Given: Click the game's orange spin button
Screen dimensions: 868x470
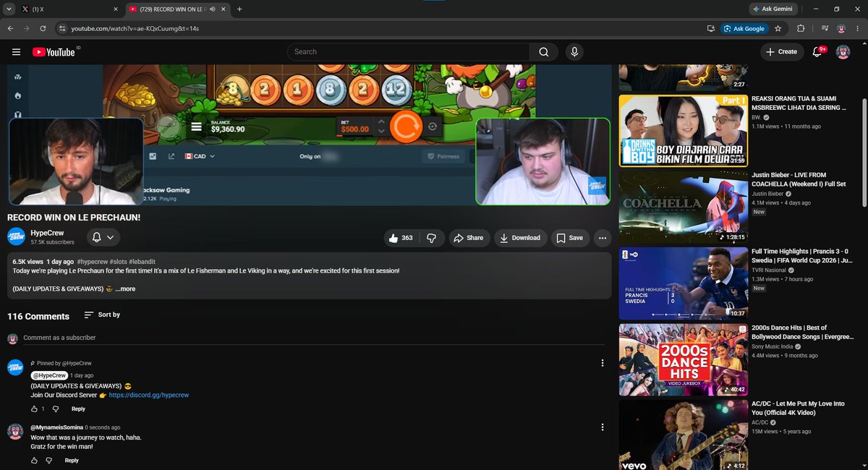Looking at the screenshot, I should tap(406, 126).
